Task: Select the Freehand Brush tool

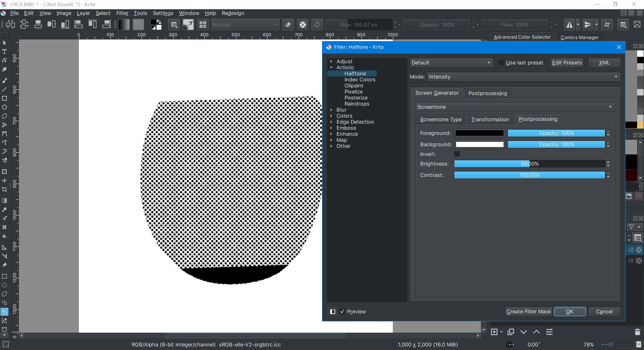Action: (x=4, y=81)
